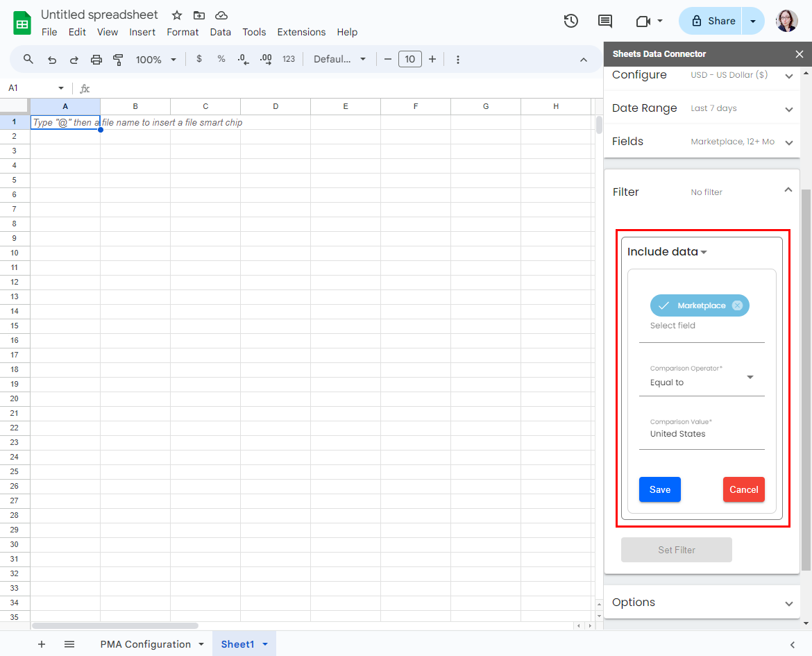Click the red Cancel button
The image size is (812, 656).
pos(743,489)
